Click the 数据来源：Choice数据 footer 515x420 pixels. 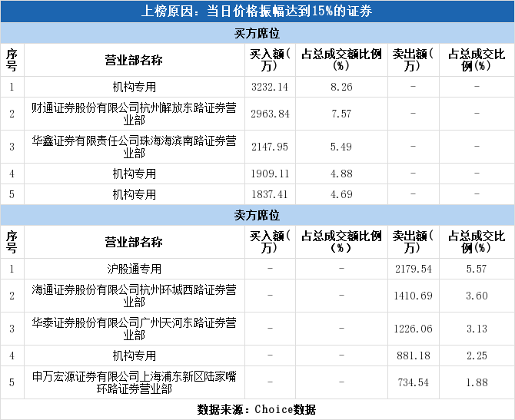(257, 409)
